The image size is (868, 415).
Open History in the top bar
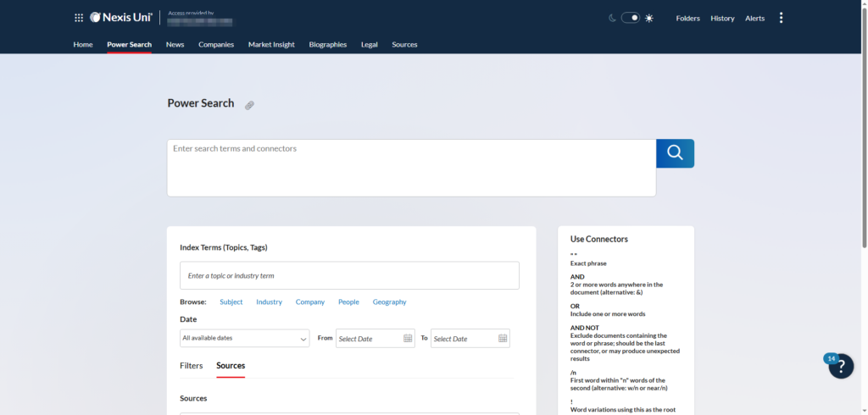(x=722, y=18)
